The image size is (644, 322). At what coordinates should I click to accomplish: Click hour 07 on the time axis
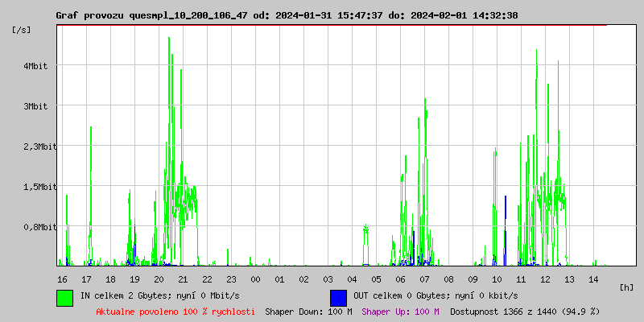[424, 279]
